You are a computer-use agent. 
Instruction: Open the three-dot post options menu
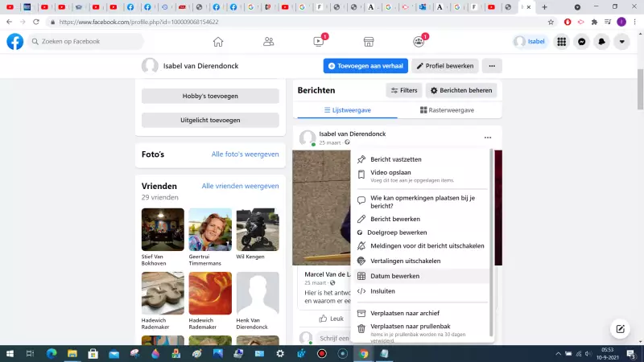(488, 138)
